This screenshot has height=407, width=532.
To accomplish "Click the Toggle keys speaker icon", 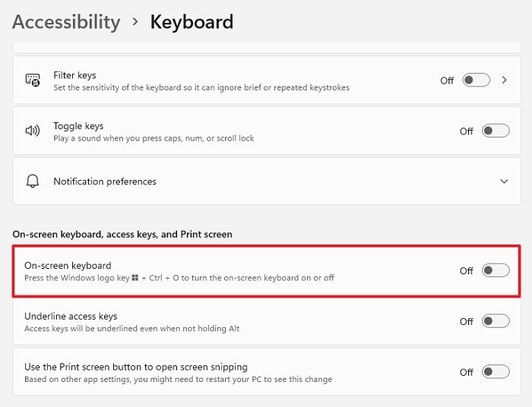I will tap(33, 131).
